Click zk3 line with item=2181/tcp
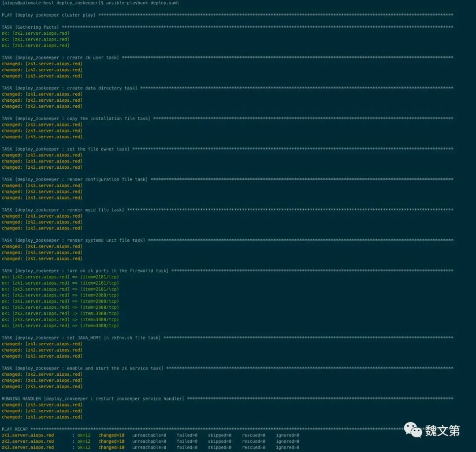 [60, 289]
